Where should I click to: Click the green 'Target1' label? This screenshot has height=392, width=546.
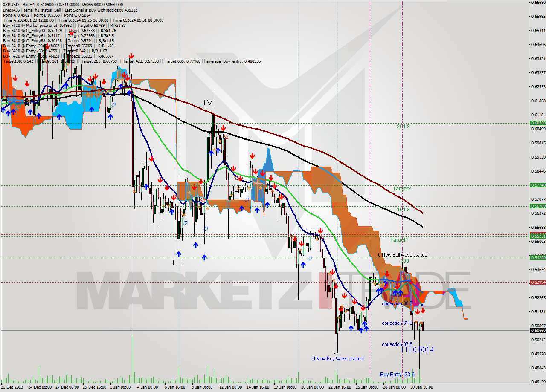pyautogui.click(x=399, y=240)
